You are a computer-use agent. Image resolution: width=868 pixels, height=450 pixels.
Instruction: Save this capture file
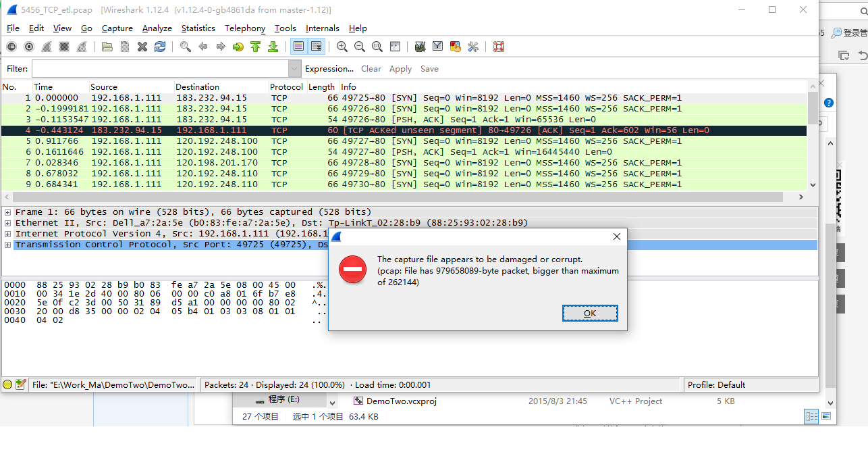(x=125, y=47)
